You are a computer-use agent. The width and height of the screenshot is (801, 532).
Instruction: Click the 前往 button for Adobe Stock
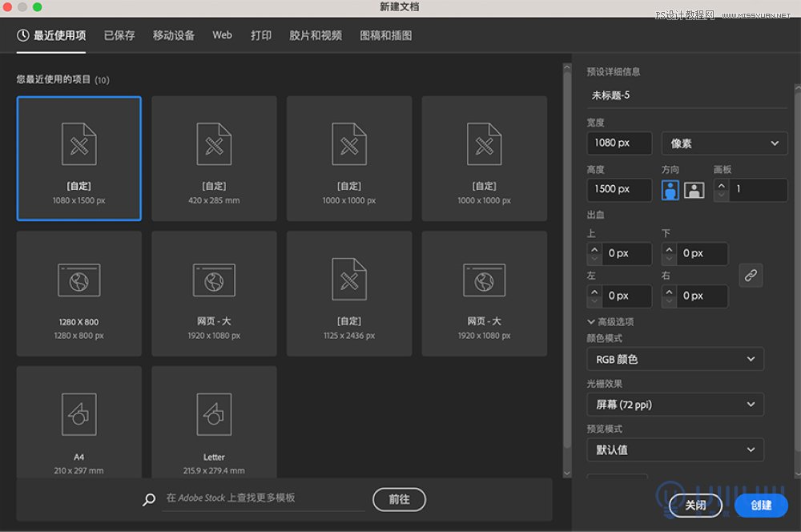coord(399,499)
